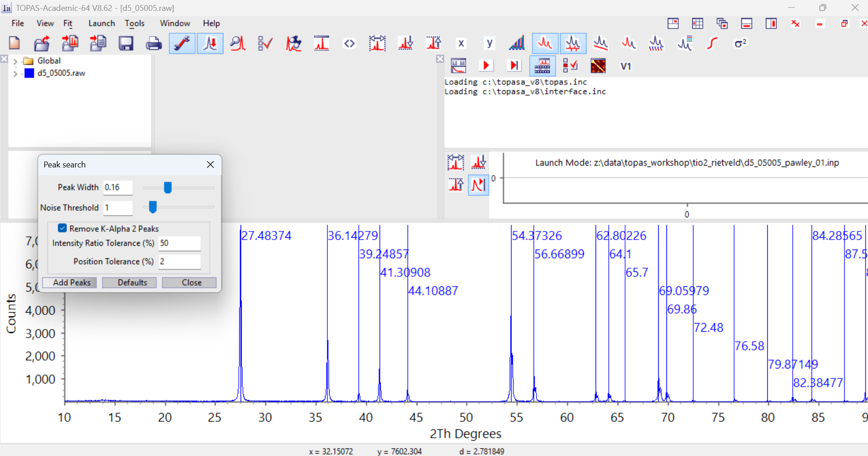
Task: Open the correlation matrix heatmap icon
Action: tap(598, 66)
